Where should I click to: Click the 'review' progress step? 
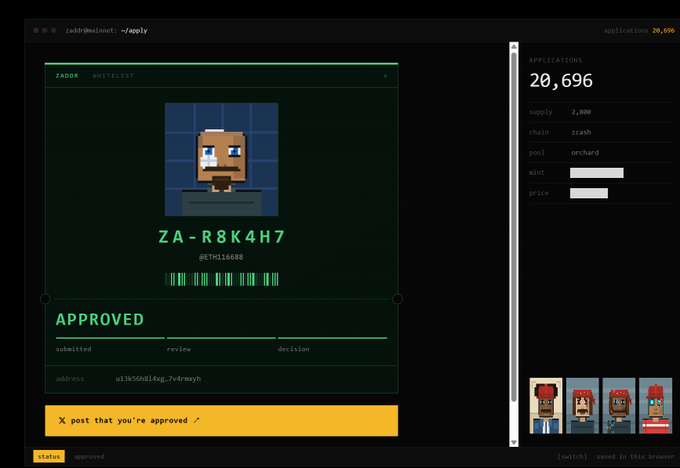coord(179,349)
